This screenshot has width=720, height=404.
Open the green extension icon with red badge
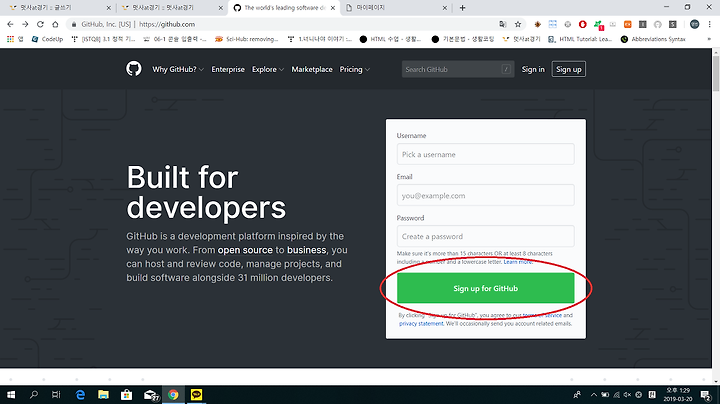[x=598, y=25]
